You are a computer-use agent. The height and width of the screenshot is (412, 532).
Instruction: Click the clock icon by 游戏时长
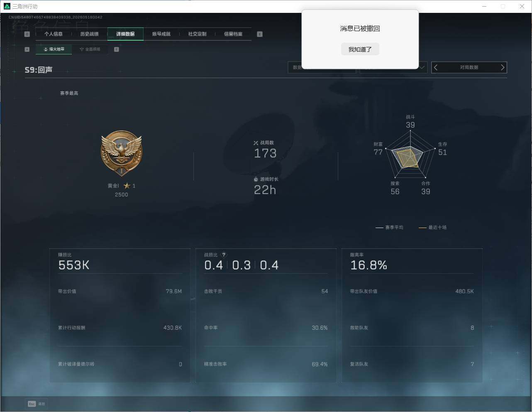[256, 179]
